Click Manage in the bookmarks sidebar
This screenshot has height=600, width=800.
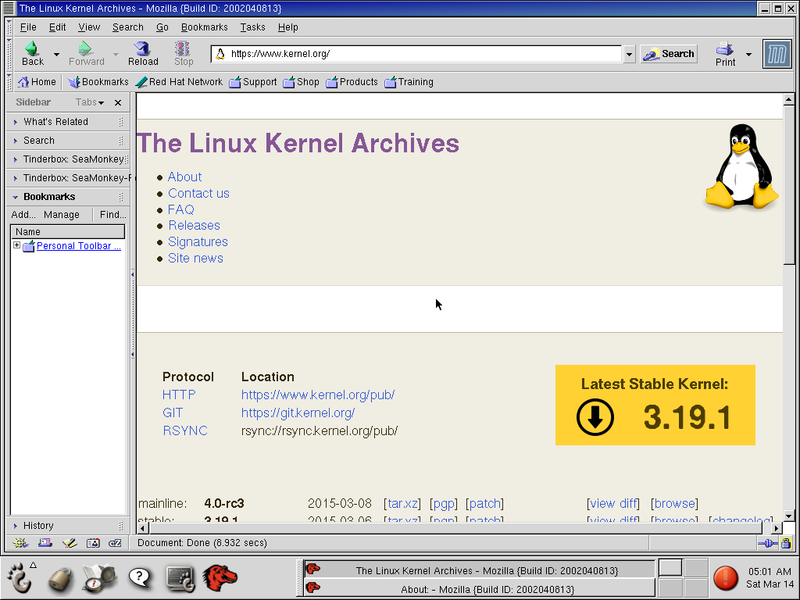click(61, 214)
